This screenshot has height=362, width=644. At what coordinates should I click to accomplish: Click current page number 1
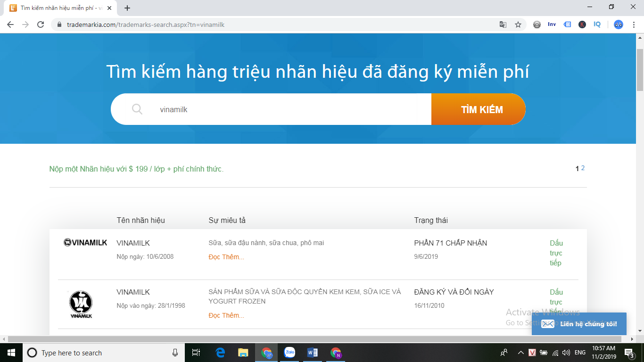coord(578,168)
